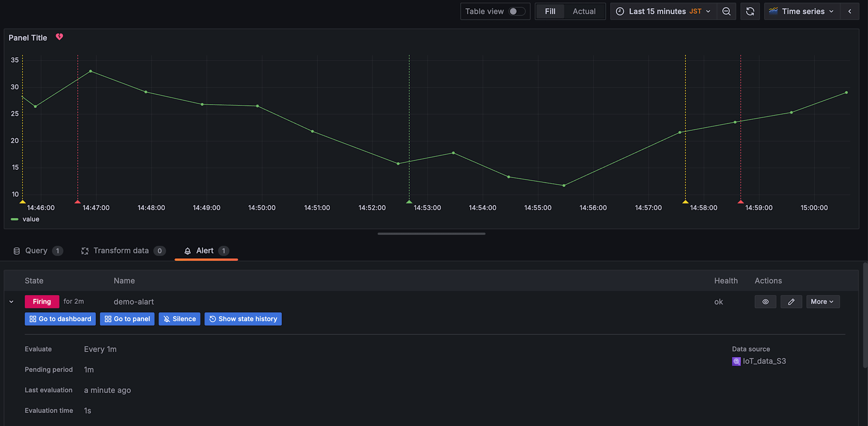Click the Health column header
Image resolution: width=868 pixels, height=426 pixels.
(726, 281)
